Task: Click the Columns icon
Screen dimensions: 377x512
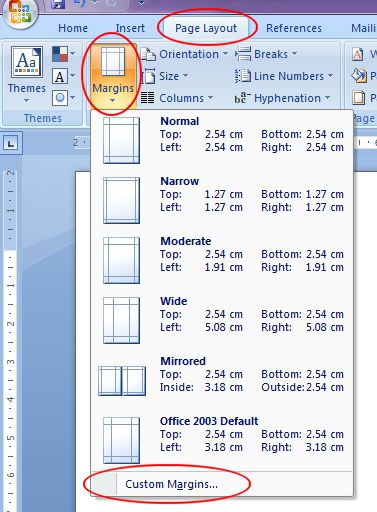Action: click(147, 98)
